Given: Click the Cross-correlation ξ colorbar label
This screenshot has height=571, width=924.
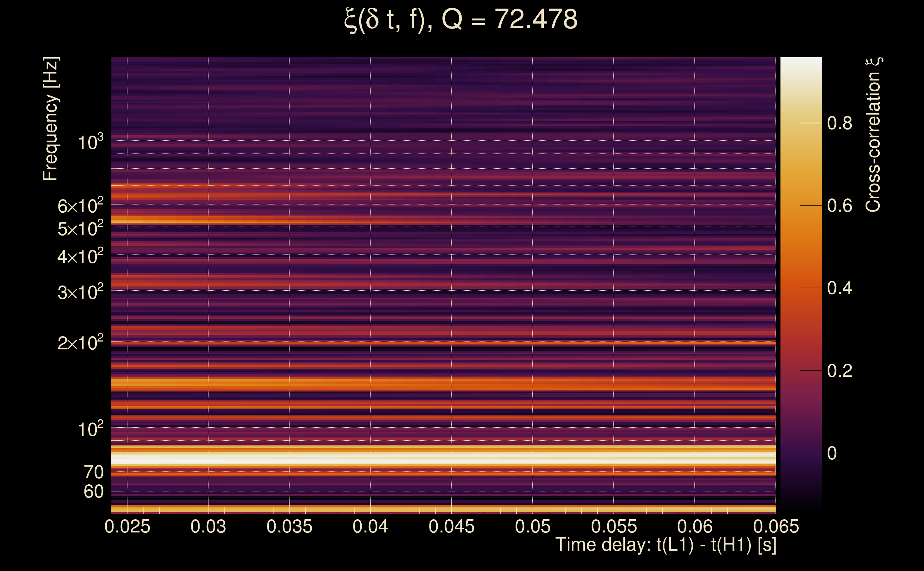Looking at the screenshot, I should coord(873,135).
